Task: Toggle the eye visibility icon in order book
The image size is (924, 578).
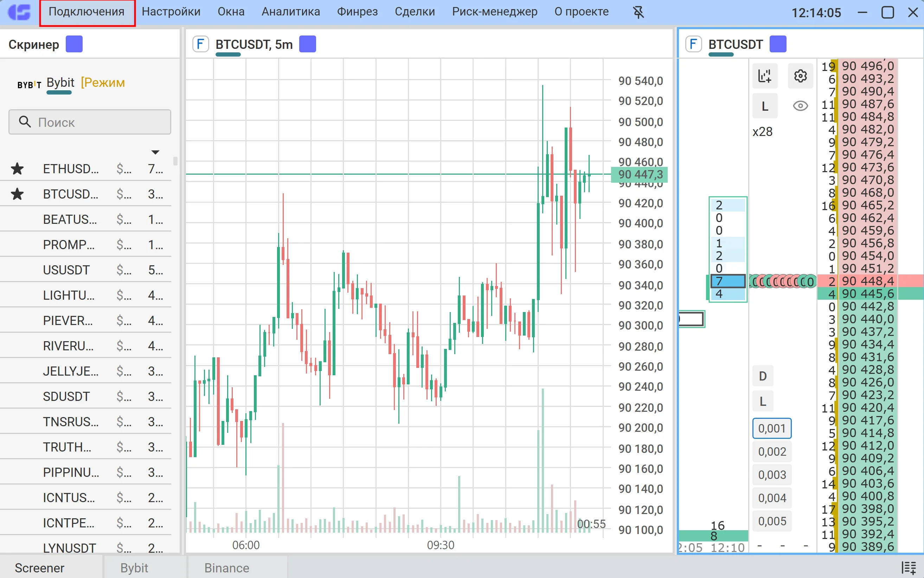Action: 800,106
